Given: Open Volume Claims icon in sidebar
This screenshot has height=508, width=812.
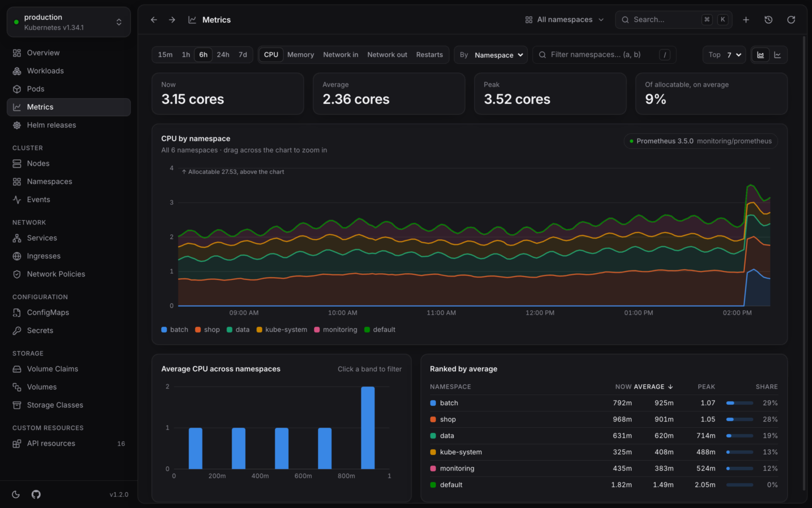Looking at the screenshot, I should click(17, 369).
